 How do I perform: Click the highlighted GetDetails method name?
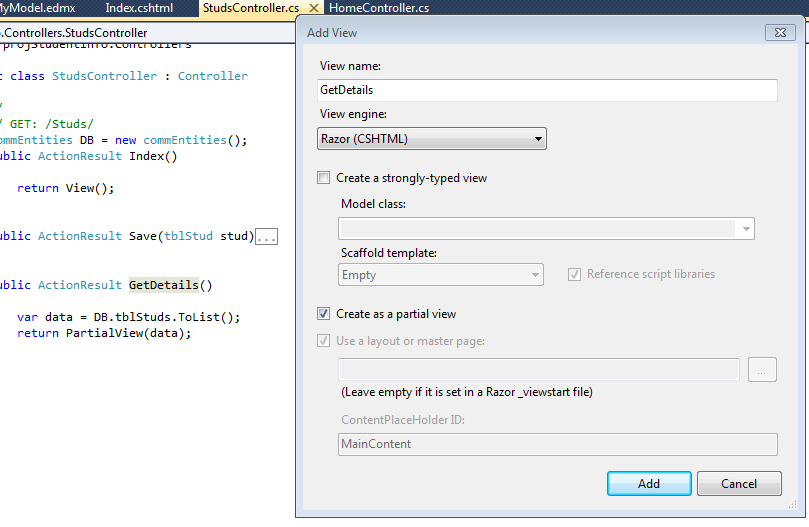164,285
